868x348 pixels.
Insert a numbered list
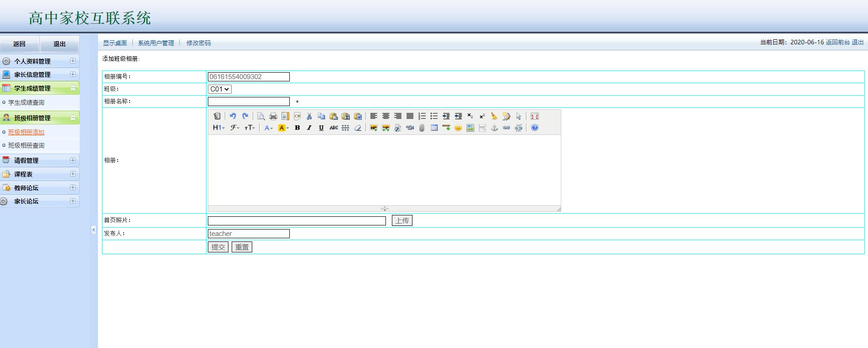click(422, 116)
